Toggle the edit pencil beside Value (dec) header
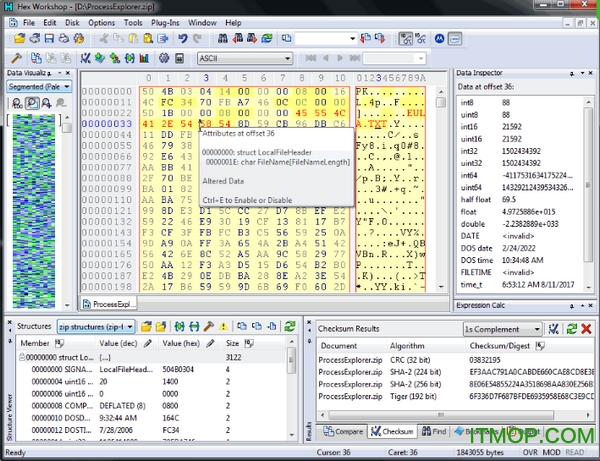This screenshot has width=600, height=461. point(148,343)
